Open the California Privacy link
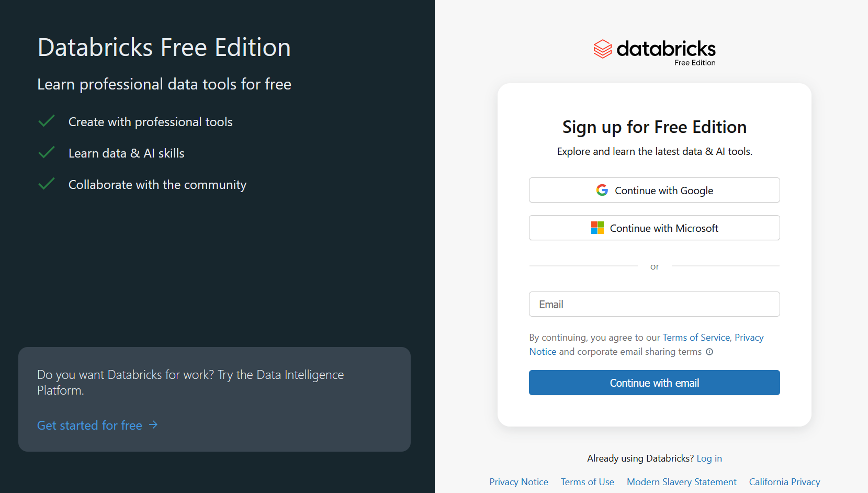The image size is (868, 493). point(785,482)
